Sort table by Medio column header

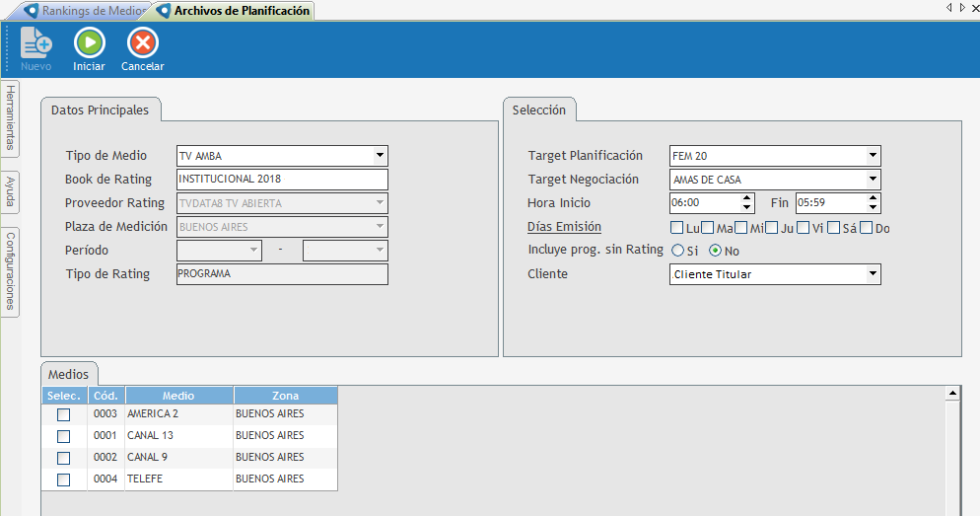[178, 396]
